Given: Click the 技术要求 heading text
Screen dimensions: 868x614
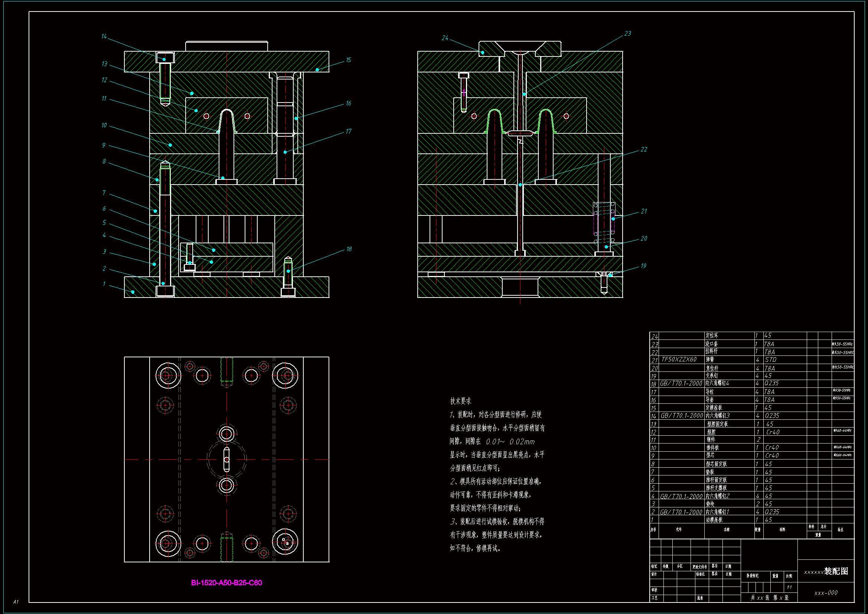Looking at the screenshot, I should 460,401.
